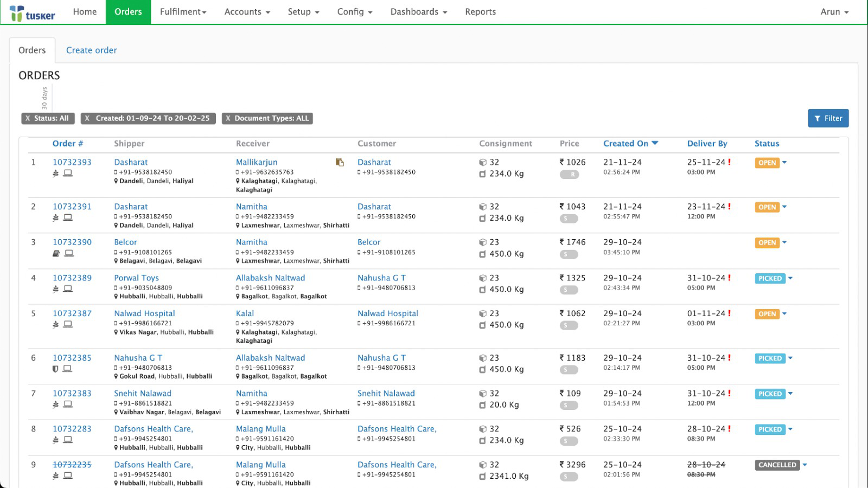Open order 10732393
The width and height of the screenshot is (868, 488).
(x=72, y=162)
